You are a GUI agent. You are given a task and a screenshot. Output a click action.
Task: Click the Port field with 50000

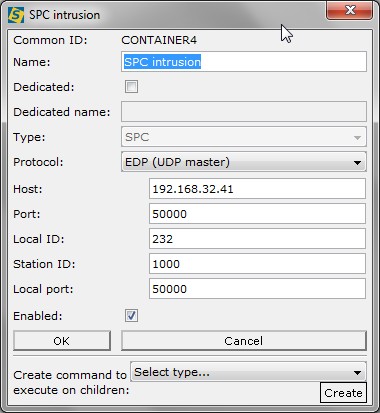[x=257, y=214]
